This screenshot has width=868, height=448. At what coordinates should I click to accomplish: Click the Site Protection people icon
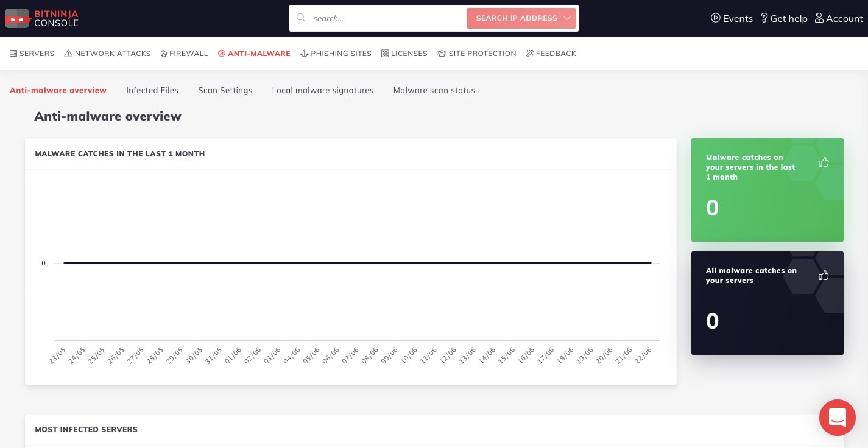[x=442, y=54]
